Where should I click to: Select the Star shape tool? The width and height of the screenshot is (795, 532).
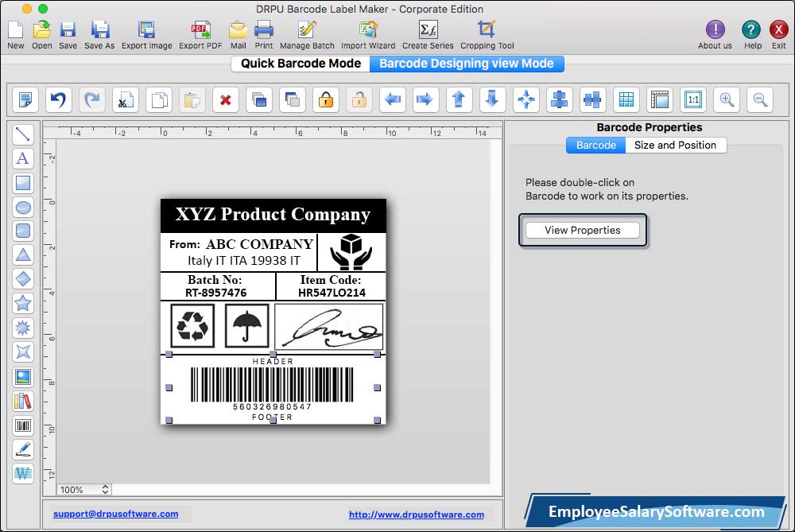[x=23, y=303]
